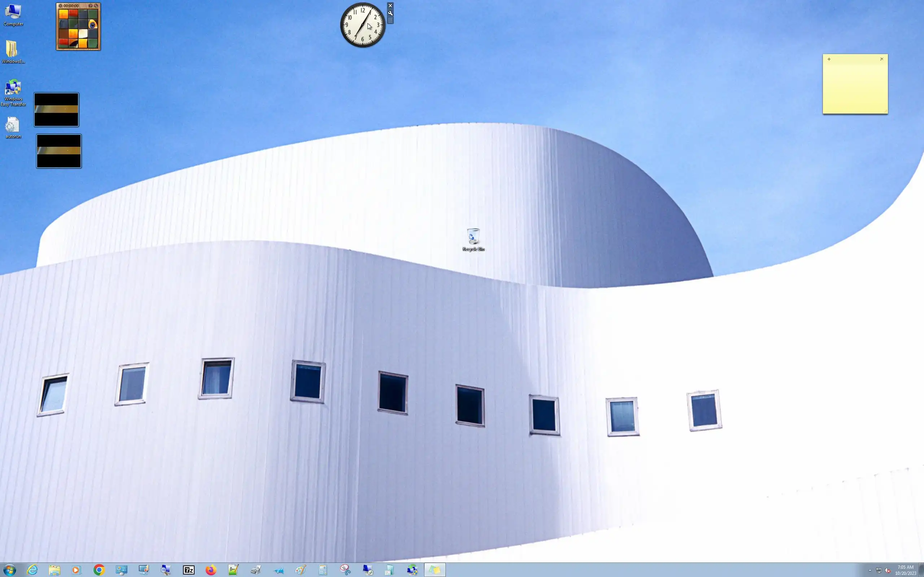Click the muted speaker volume tray icon
This screenshot has height=577, width=924.
coord(887,570)
